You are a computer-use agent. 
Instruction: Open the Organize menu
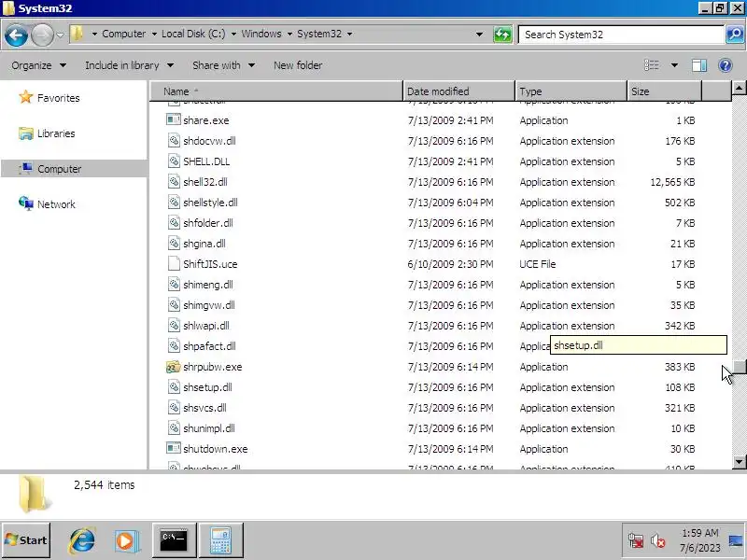(38, 65)
